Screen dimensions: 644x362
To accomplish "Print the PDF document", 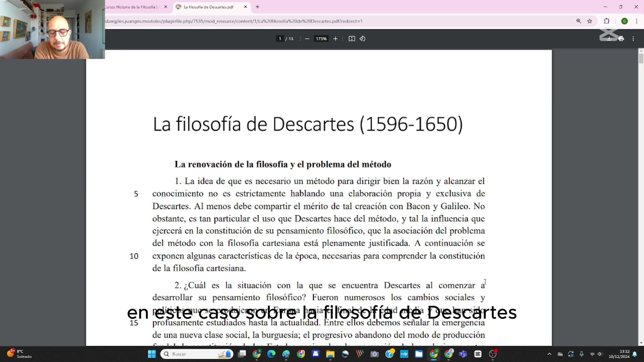I will (621, 39).
